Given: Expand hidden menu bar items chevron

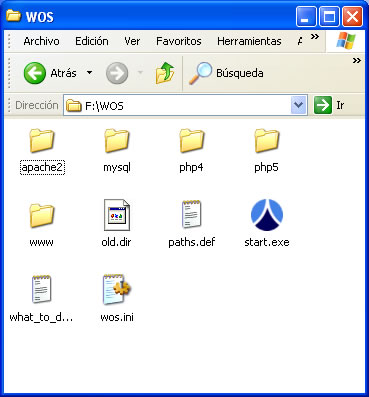Looking at the screenshot, I should 315,36.
